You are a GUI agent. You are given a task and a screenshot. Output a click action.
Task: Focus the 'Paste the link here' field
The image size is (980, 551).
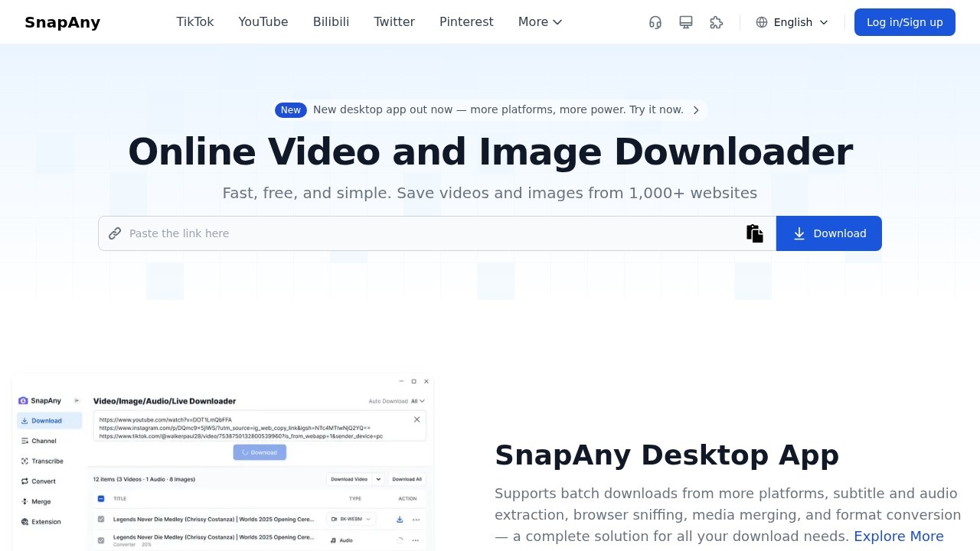429,233
